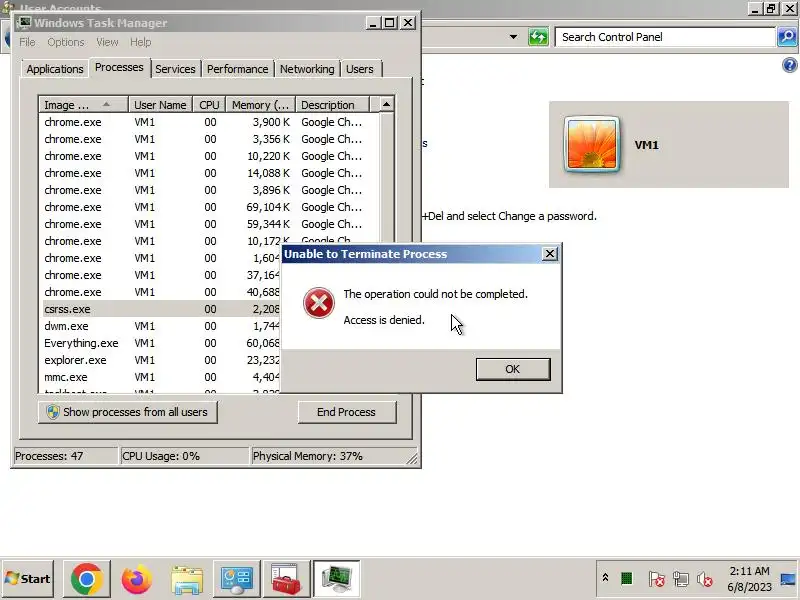Viewport: 800px width, 600px height.
Task: Click the Task Manager taskbar icon
Action: click(x=336, y=579)
